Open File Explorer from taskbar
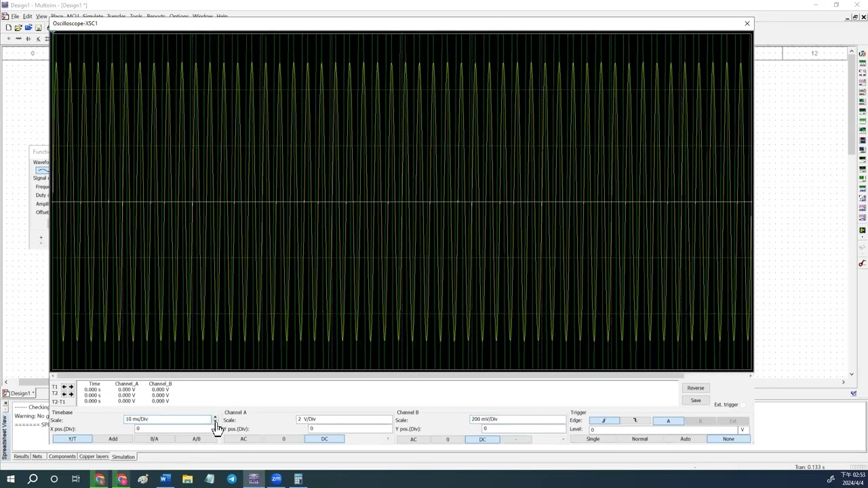Image resolution: width=868 pixels, height=488 pixels. 187,479
